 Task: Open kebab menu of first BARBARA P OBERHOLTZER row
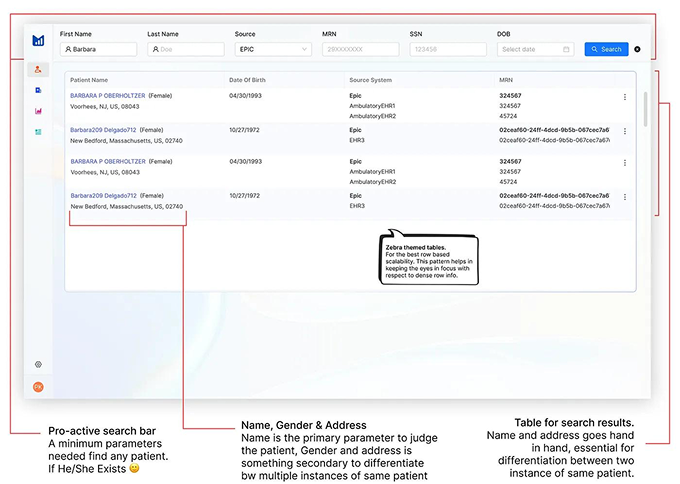pyautogui.click(x=625, y=97)
